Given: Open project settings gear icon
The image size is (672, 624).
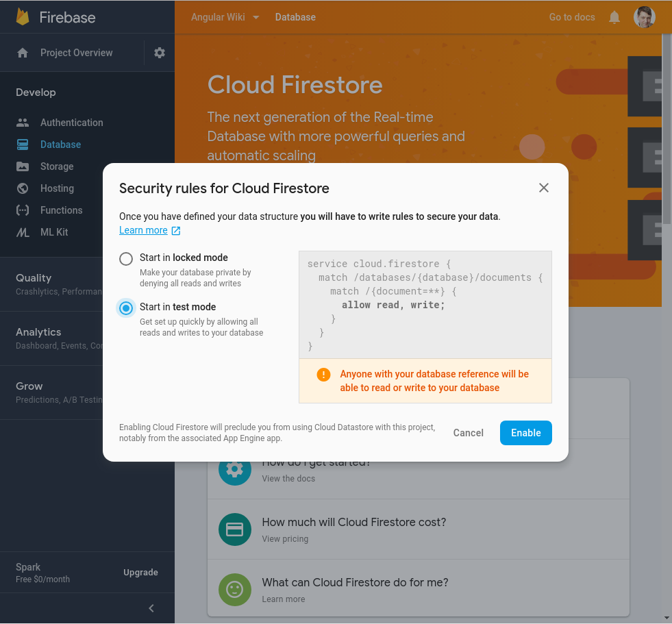Looking at the screenshot, I should pos(160,53).
